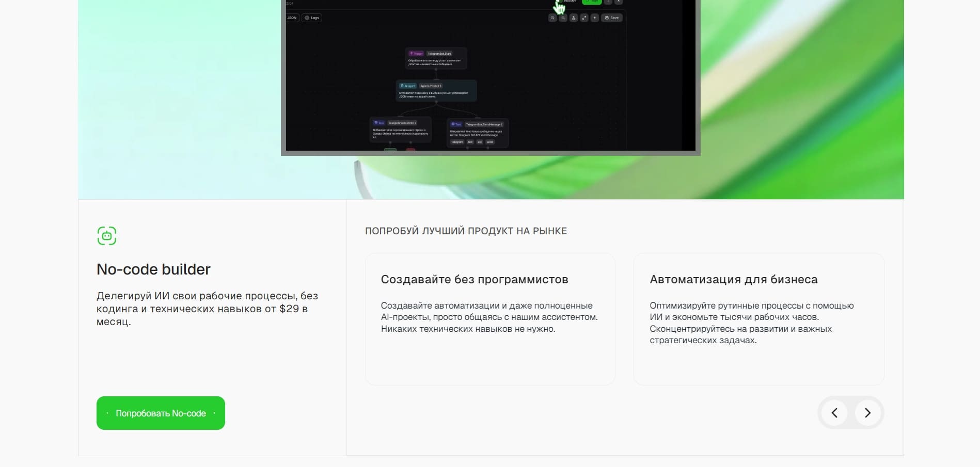
Task: Click the Оптимизируйте рутинные процессы description text
Action: [x=751, y=323]
